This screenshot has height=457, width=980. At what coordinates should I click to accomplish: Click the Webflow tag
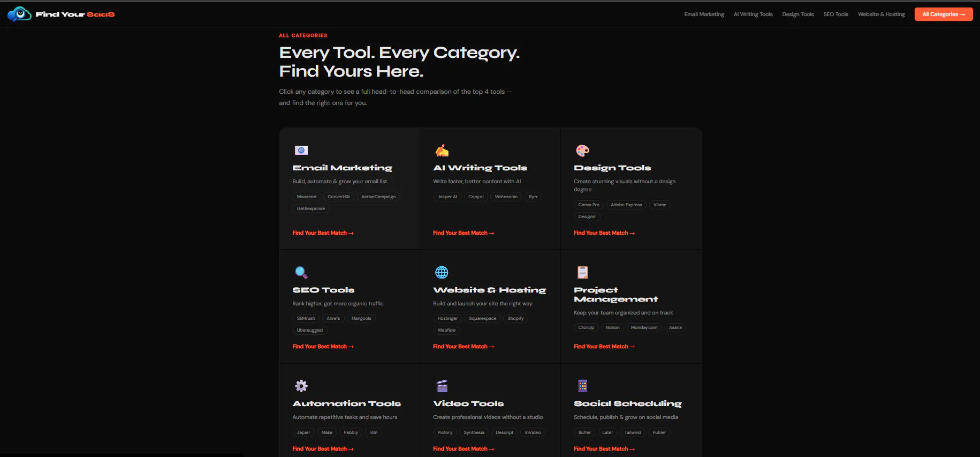447,330
